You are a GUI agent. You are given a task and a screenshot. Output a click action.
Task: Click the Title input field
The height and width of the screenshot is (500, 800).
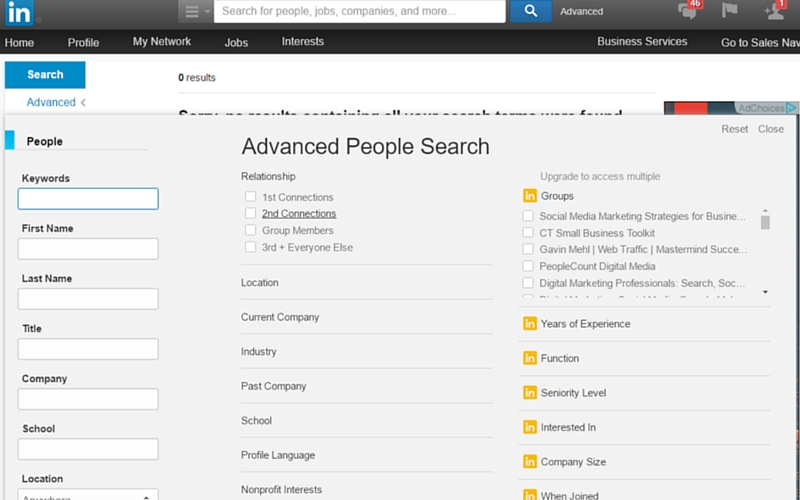88,349
